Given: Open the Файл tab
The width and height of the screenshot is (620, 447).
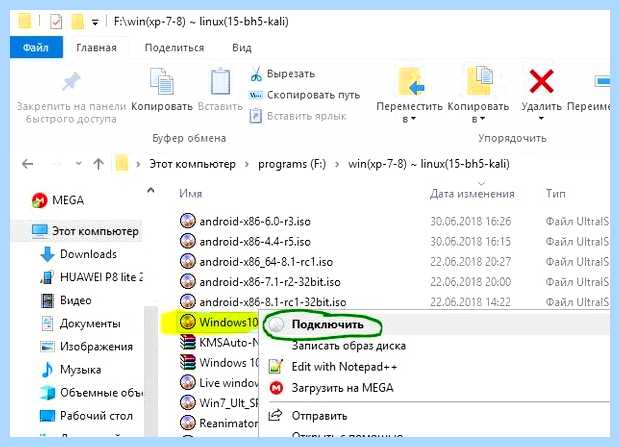Looking at the screenshot, I should (x=36, y=47).
